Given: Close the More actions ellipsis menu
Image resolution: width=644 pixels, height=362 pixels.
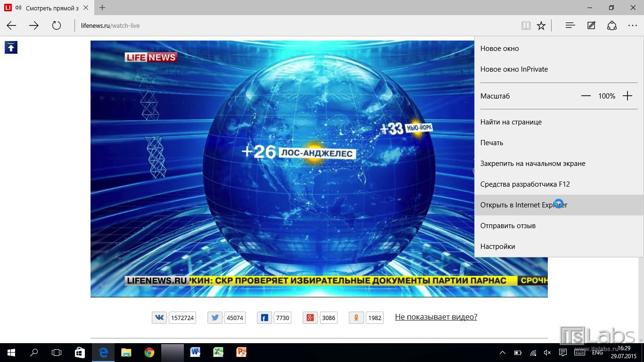Looking at the screenshot, I should click(x=633, y=25).
